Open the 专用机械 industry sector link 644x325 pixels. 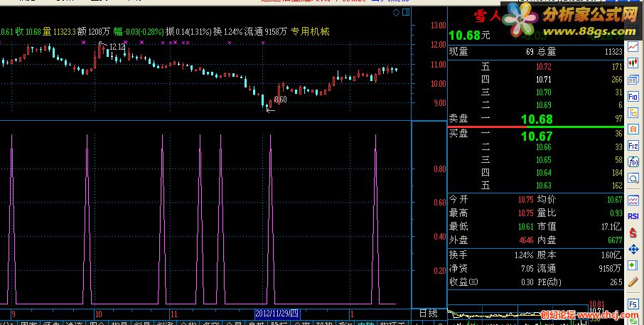click(310, 31)
